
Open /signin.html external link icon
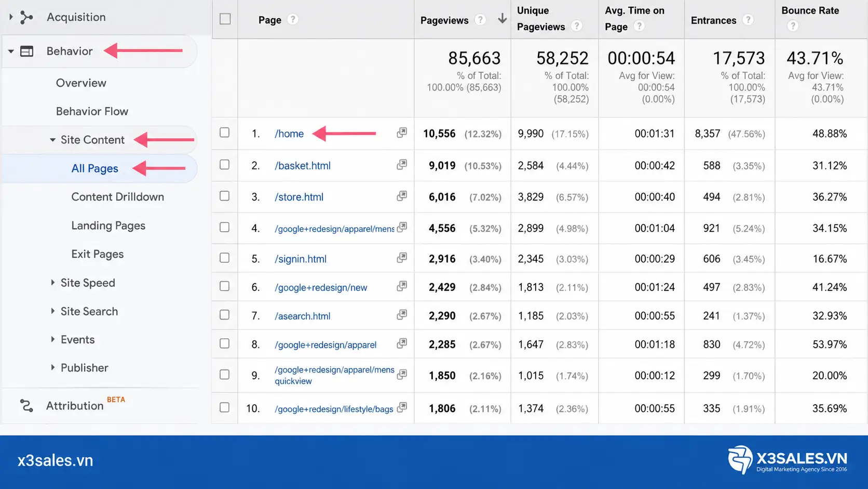click(x=402, y=258)
